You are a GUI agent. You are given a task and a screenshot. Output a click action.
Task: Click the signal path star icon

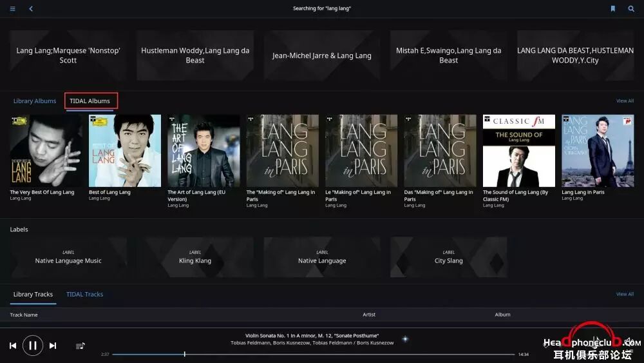coord(405,339)
